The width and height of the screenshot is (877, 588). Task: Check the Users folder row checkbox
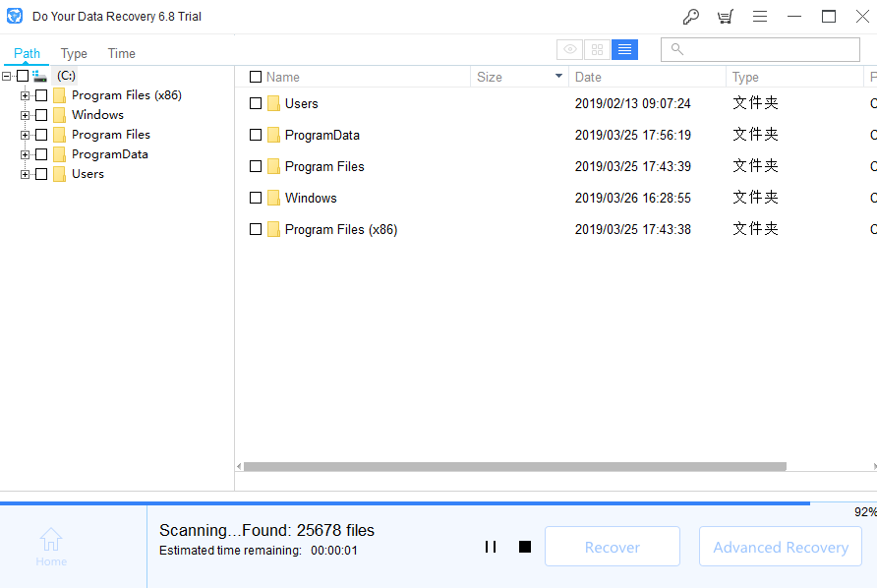tap(256, 103)
